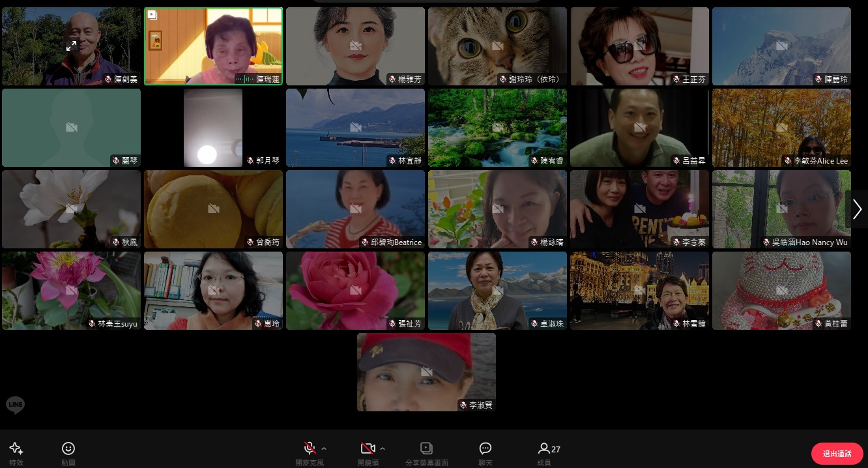This screenshot has width=868, height=468.
Task: Click the camera-off icon on 麗琴's tile
Action: pyautogui.click(x=71, y=127)
